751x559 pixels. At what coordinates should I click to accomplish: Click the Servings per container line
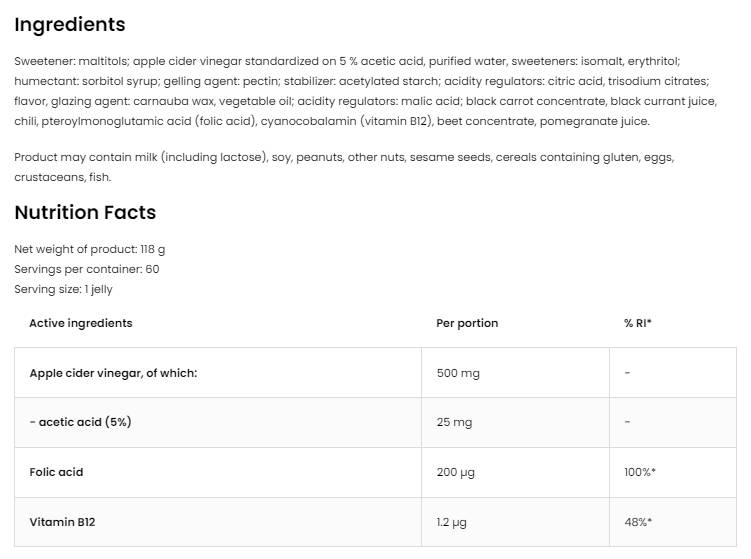pos(87,269)
